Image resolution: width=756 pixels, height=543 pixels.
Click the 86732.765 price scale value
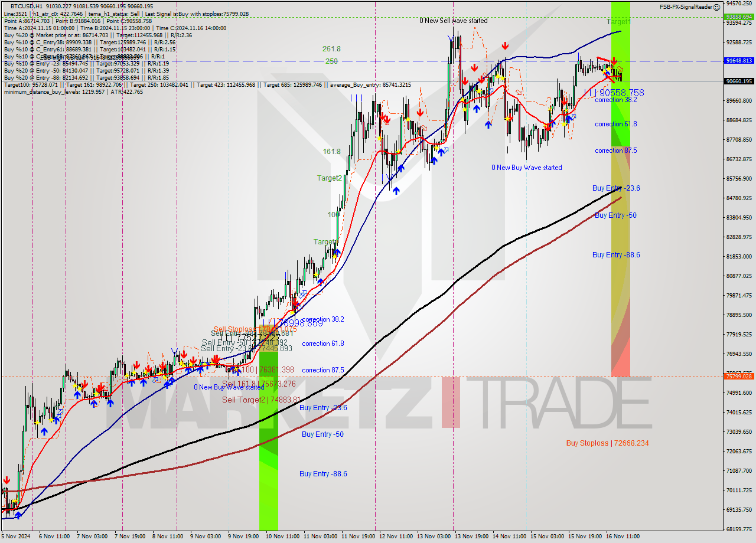click(739, 159)
